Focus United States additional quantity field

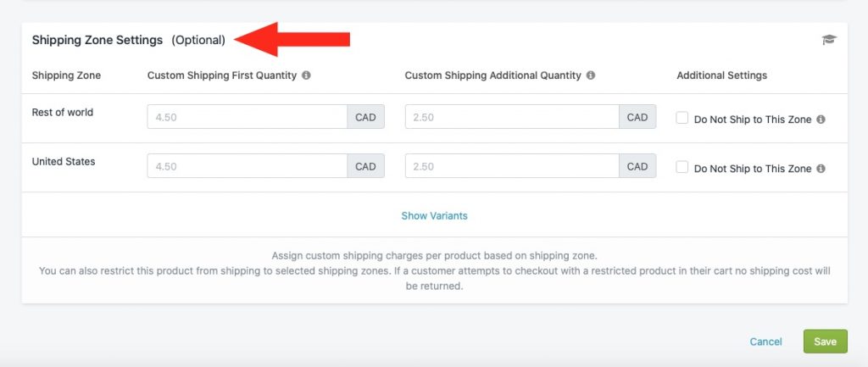click(x=512, y=166)
